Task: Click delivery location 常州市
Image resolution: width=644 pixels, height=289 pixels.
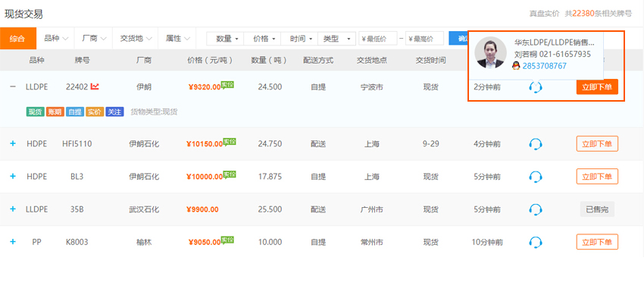Action: (372, 242)
